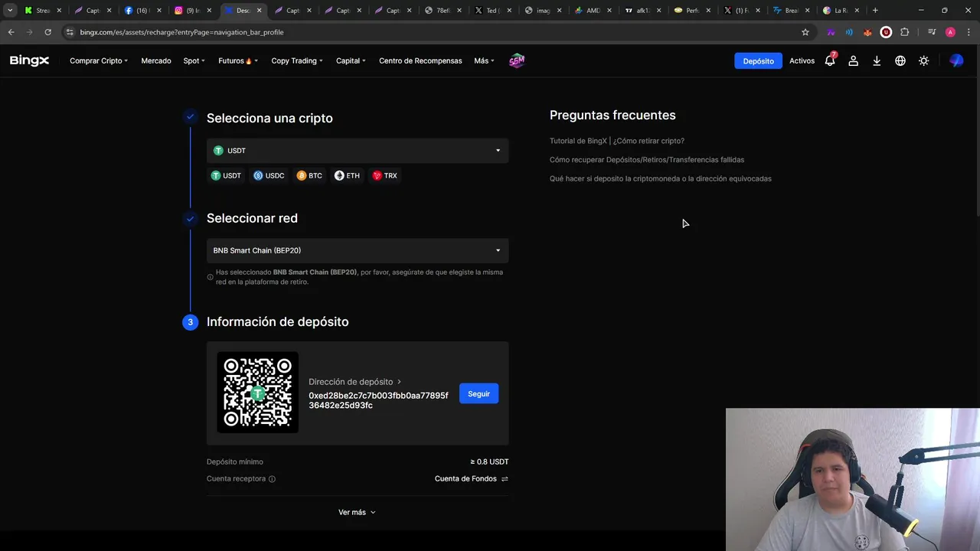Click the Cuenta de Fondos swap icon
This screenshot has height=551, width=980.
(x=505, y=479)
